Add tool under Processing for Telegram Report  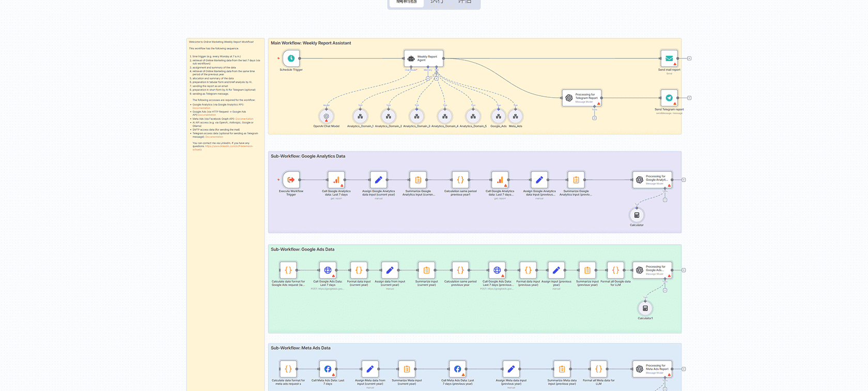point(594,118)
